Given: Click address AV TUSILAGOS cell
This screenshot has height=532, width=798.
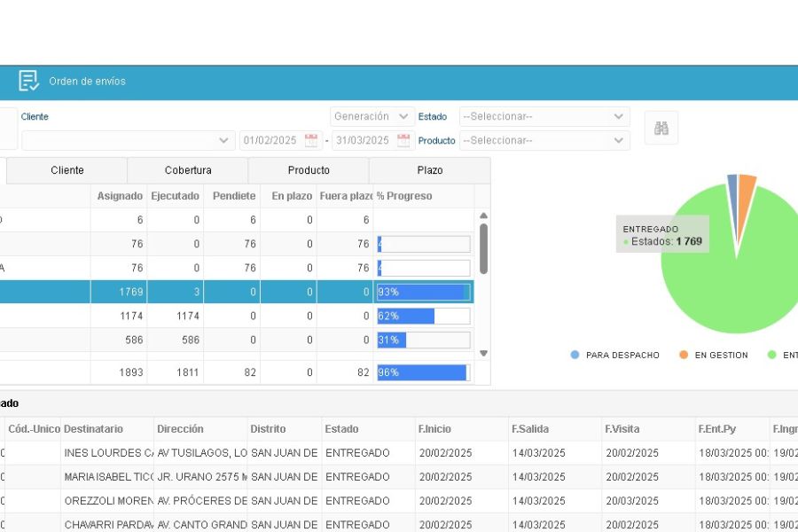Looking at the screenshot, I should (202, 453).
